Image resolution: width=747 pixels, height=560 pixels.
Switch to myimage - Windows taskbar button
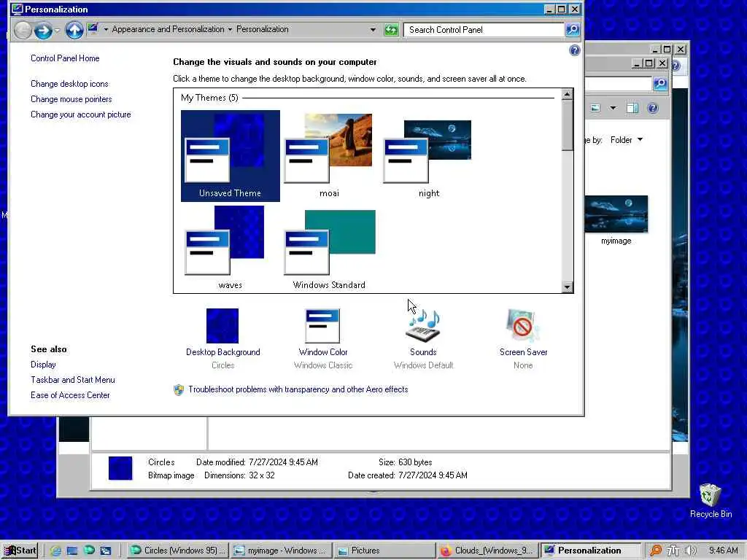coord(281,551)
